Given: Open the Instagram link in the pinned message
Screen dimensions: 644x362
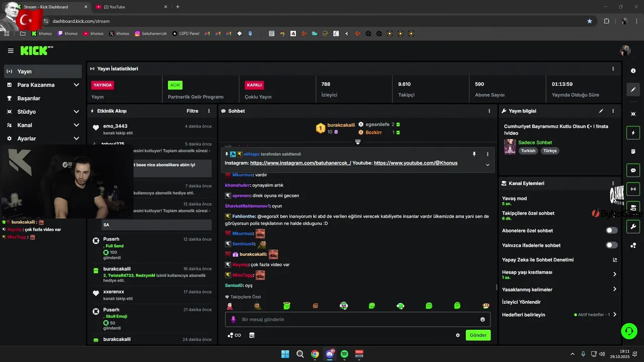Looking at the screenshot, I should [300, 163].
